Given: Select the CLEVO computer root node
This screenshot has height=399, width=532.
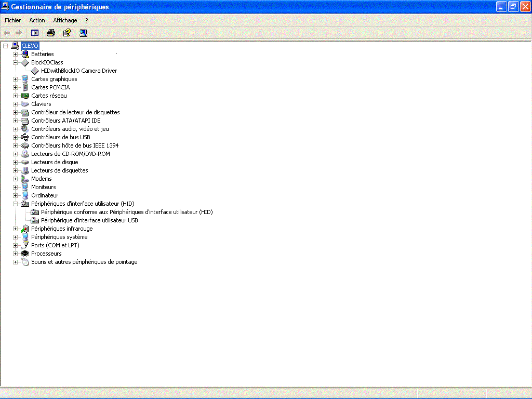Looking at the screenshot, I should [30, 46].
